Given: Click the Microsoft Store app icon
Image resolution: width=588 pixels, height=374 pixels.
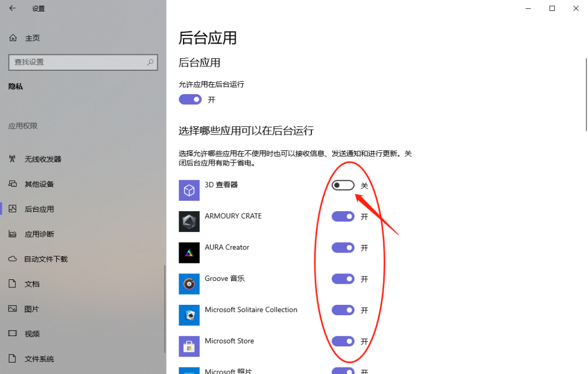Looking at the screenshot, I should [x=189, y=346].
